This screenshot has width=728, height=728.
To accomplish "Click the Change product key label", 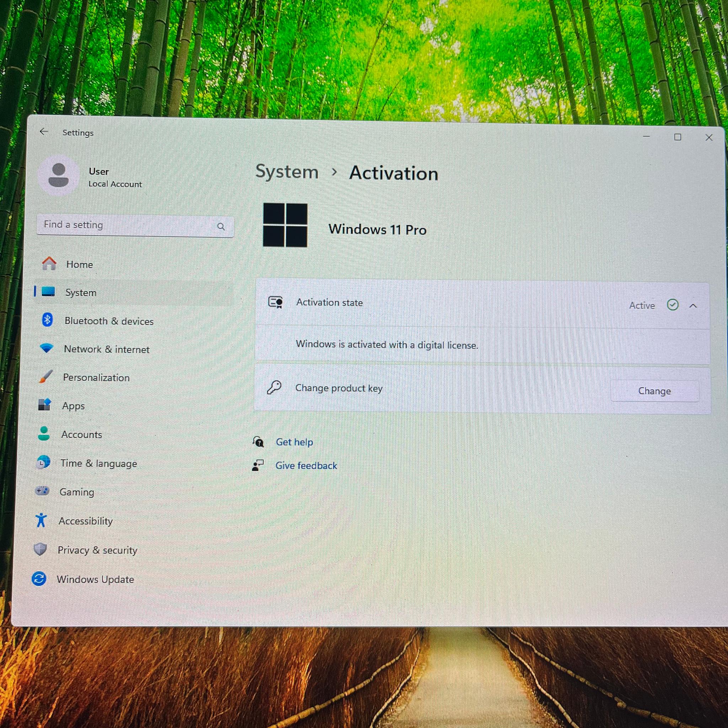I will (x=339, y=388).
